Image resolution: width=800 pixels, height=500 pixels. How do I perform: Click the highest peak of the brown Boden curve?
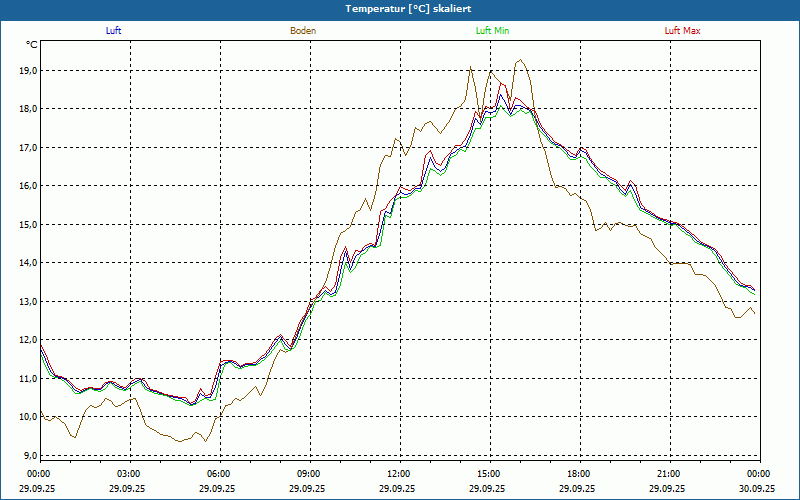click(x=520, y=60)
